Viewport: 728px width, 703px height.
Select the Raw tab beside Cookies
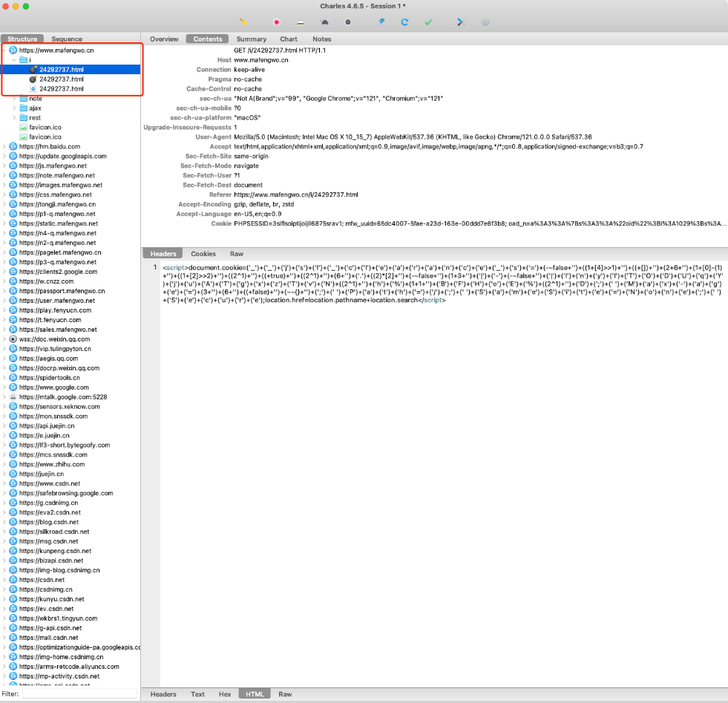[236, 254]
